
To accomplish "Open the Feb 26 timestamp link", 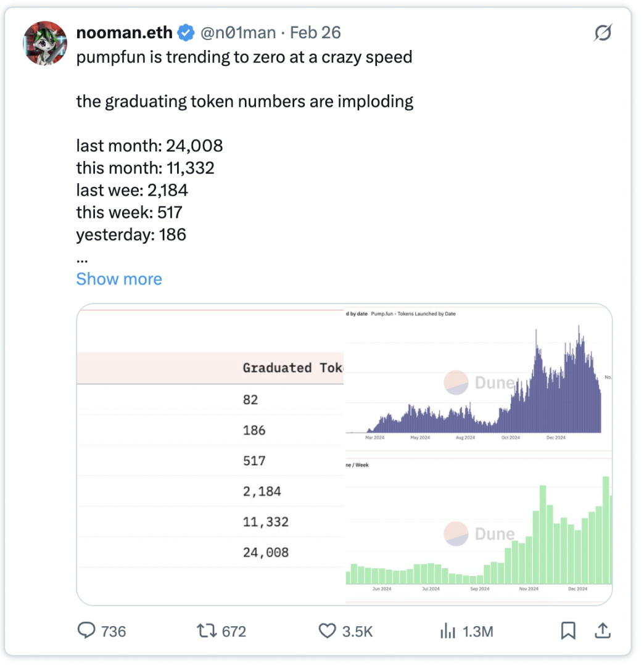I will [x=315, y=33].
